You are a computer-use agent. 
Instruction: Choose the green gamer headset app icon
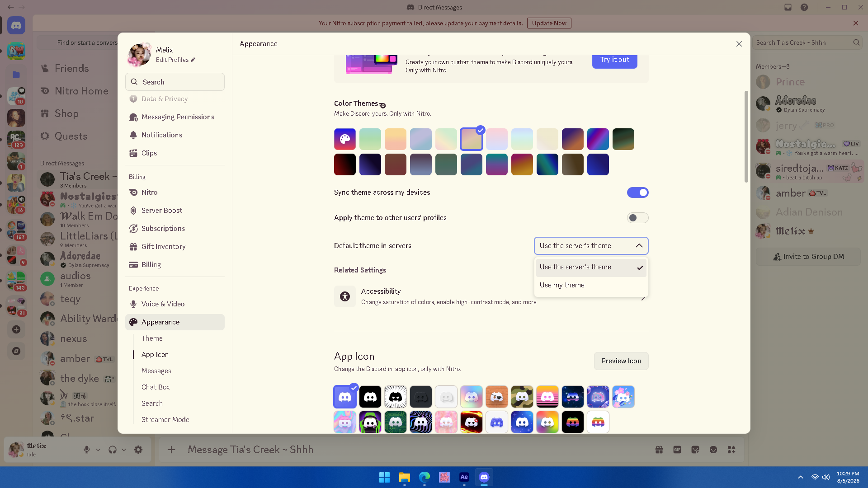click(370, 422)
